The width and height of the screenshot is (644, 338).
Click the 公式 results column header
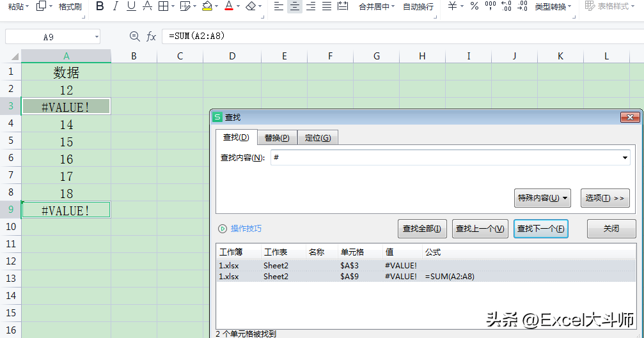click(529, 252)
